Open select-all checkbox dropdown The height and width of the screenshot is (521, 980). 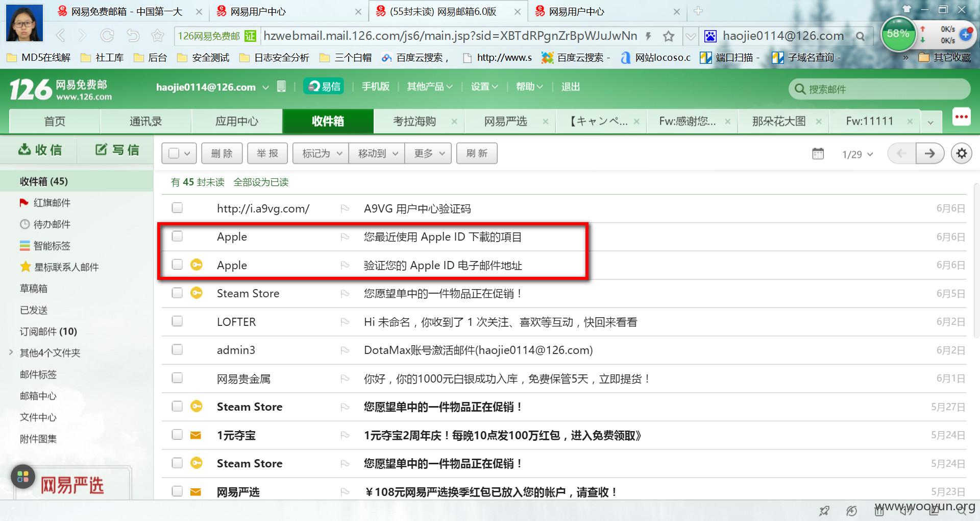tap(187, 154)
